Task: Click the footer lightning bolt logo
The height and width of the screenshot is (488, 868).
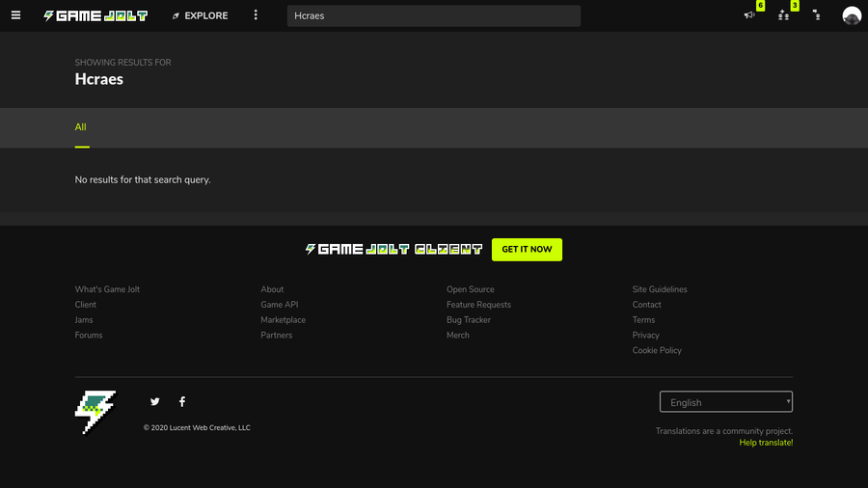Action: coord(95,412)
